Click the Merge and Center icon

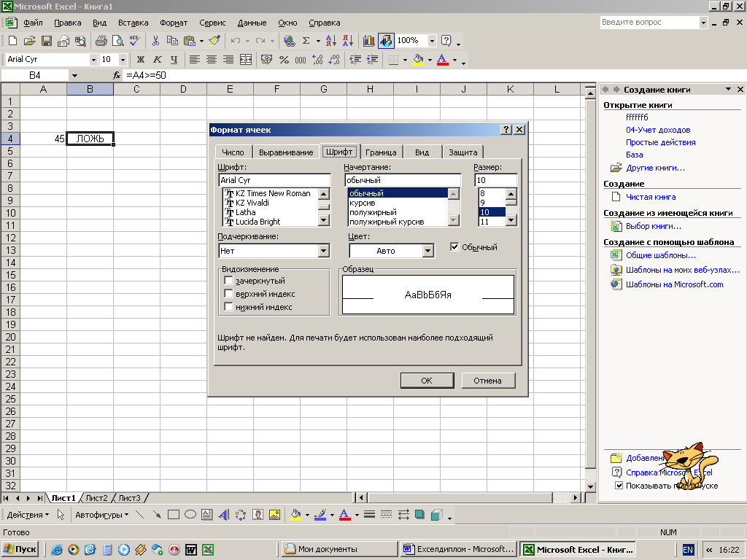pyautogui.click(x=246, y=60)
